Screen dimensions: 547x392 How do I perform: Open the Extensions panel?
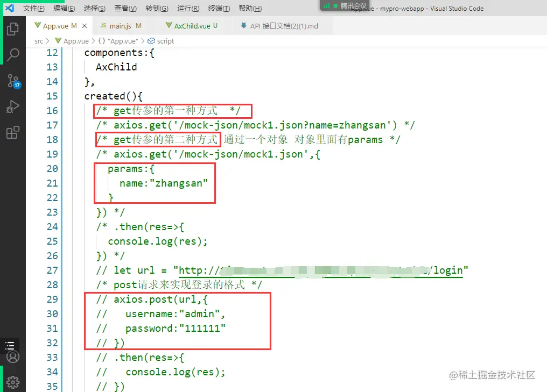[13, 132]
